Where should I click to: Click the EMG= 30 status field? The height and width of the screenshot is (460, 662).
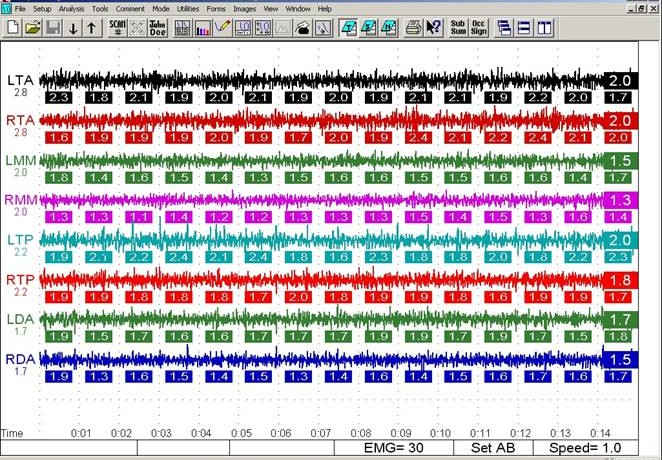click(x=393, y=448)
